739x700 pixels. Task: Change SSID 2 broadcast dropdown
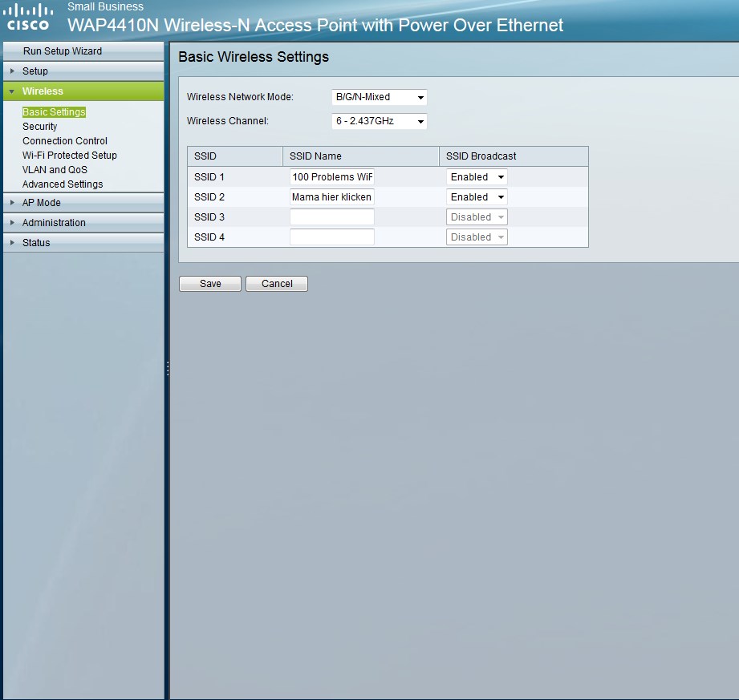click(x=477, y=197)
